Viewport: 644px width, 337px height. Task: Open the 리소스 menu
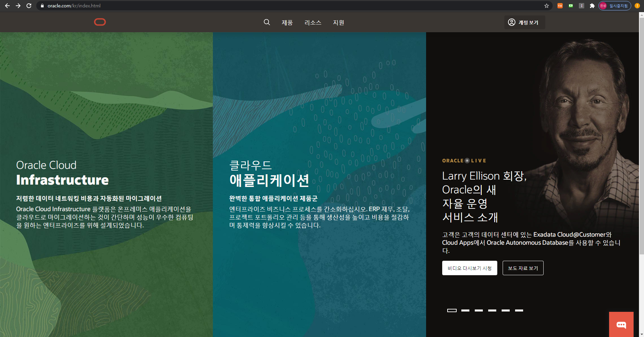[313, 22]
